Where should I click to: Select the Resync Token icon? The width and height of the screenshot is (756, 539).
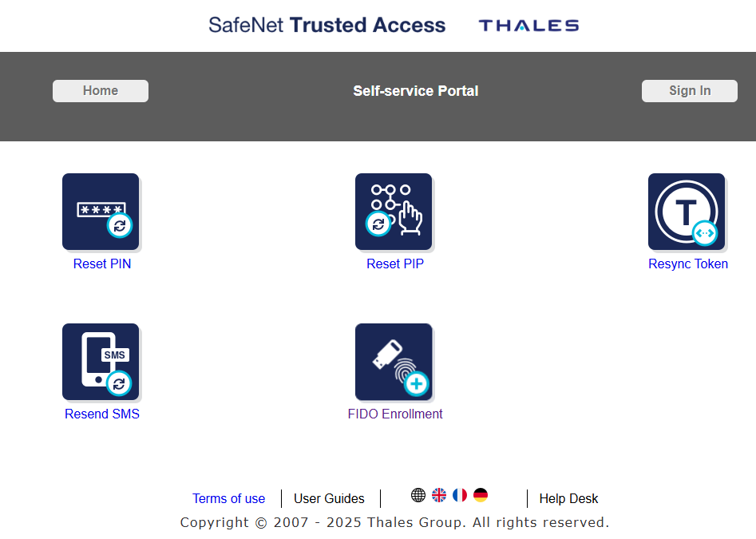coord(687,212)
